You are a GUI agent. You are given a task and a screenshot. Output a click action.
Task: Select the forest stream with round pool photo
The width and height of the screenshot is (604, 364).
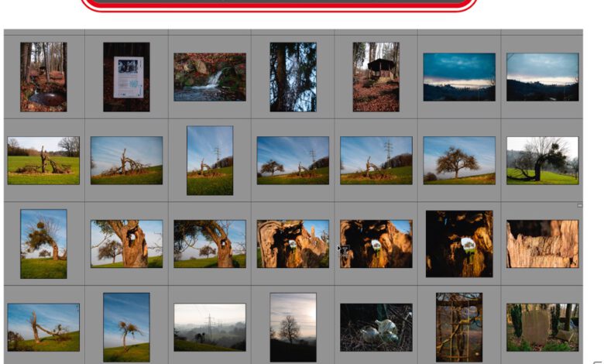click(43, 77)
